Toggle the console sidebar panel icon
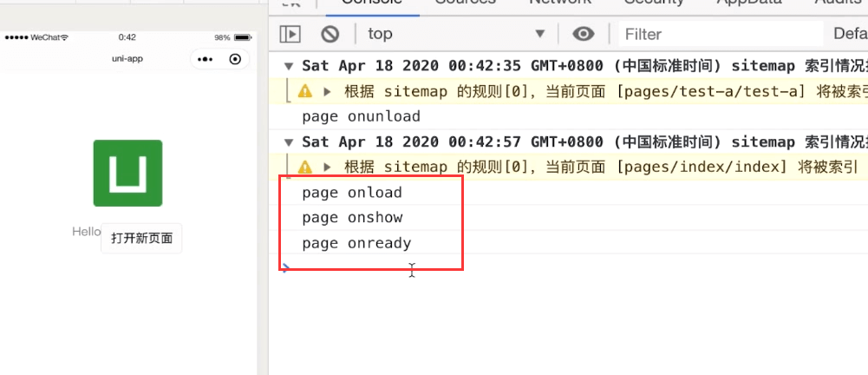 (290, 35)
